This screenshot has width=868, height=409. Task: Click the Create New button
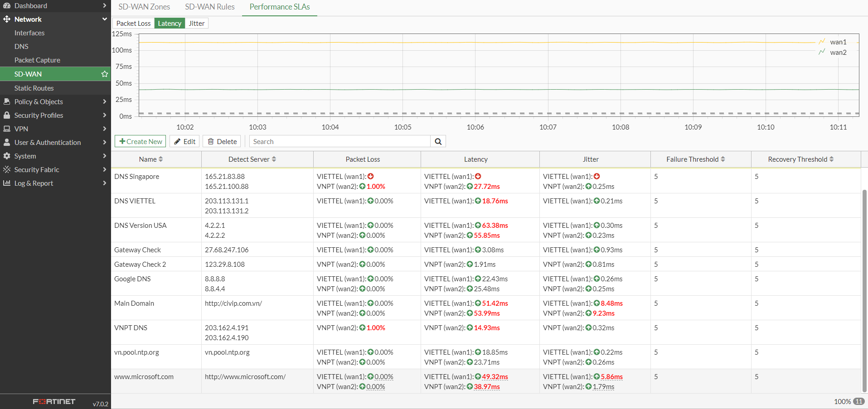click(141, 141)
